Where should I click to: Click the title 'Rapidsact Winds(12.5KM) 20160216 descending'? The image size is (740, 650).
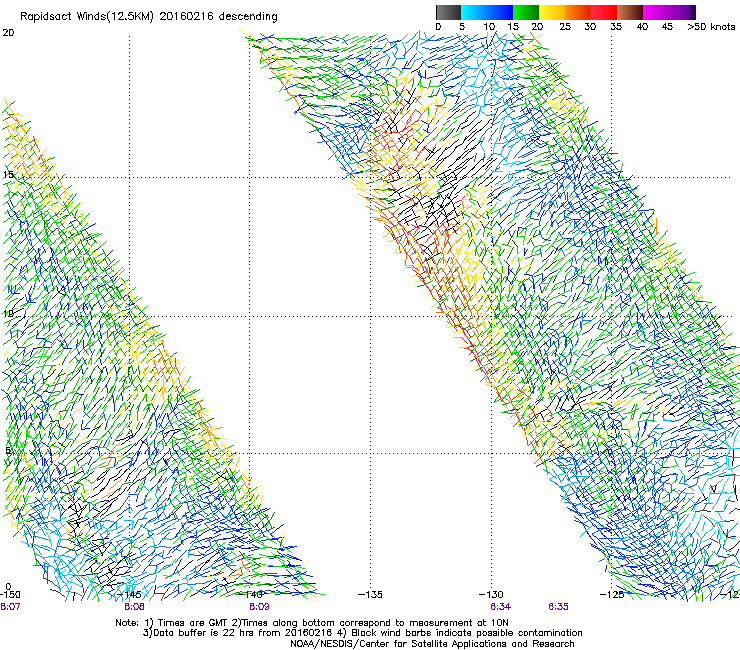[x=149, y=17]
